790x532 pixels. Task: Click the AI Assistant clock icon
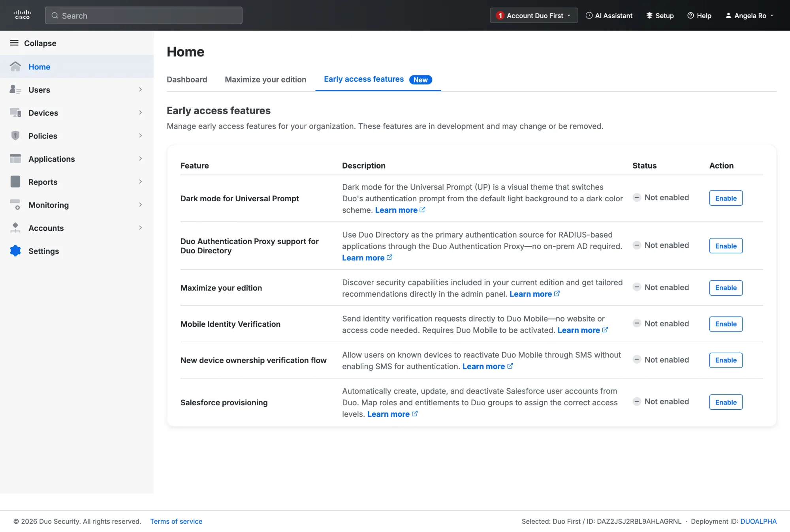(x=589, y=15)
